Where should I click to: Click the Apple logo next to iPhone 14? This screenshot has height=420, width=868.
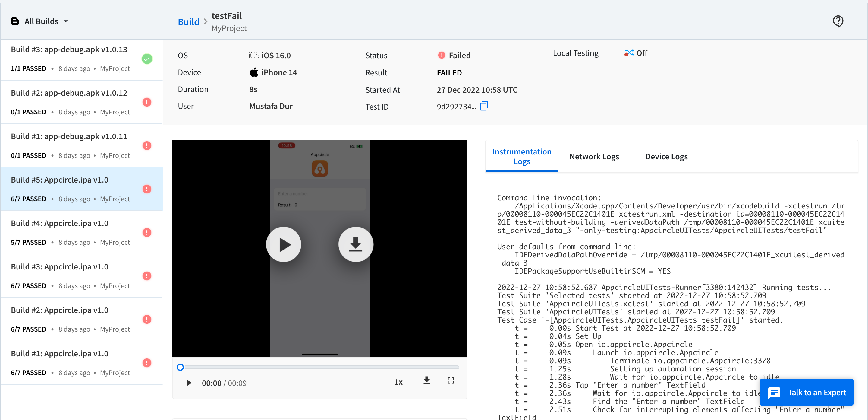(254, 72)
